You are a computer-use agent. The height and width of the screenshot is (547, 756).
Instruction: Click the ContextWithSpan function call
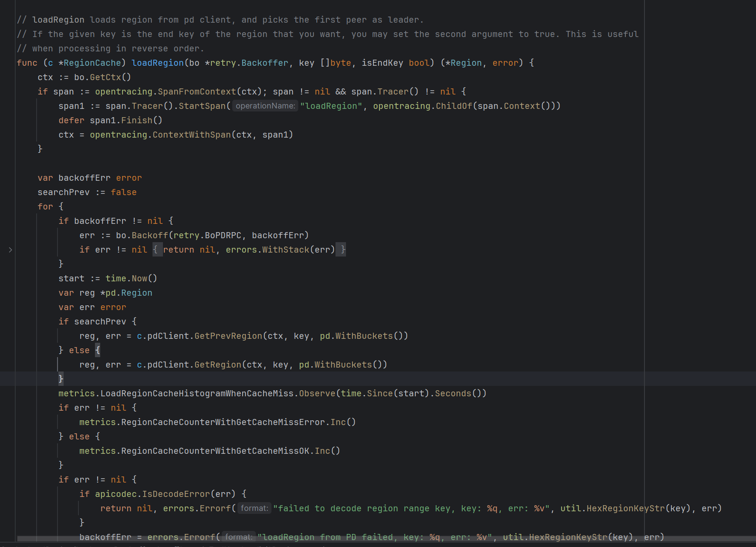191,135
